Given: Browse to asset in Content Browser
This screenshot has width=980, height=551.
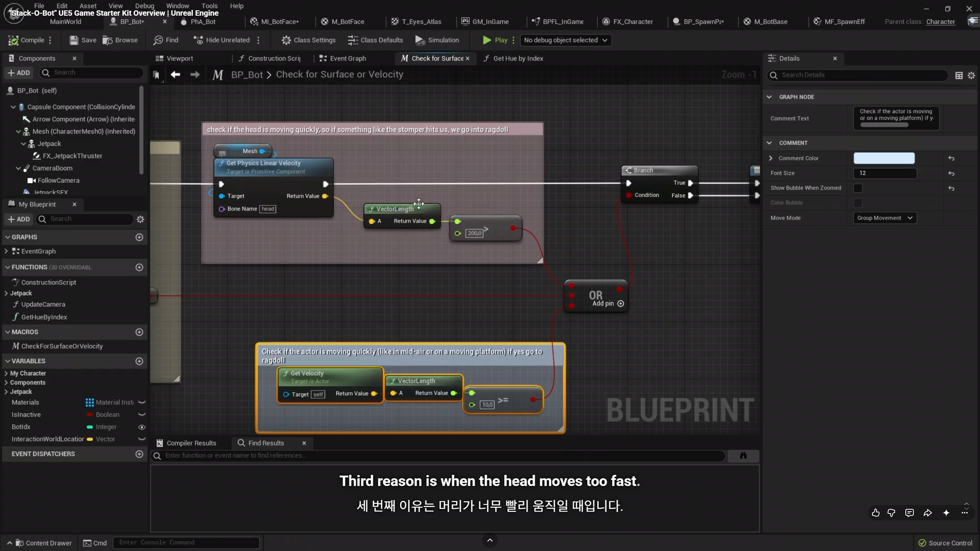Looking at the screenshot, I should pyautogui.click(x=120, y=40).
